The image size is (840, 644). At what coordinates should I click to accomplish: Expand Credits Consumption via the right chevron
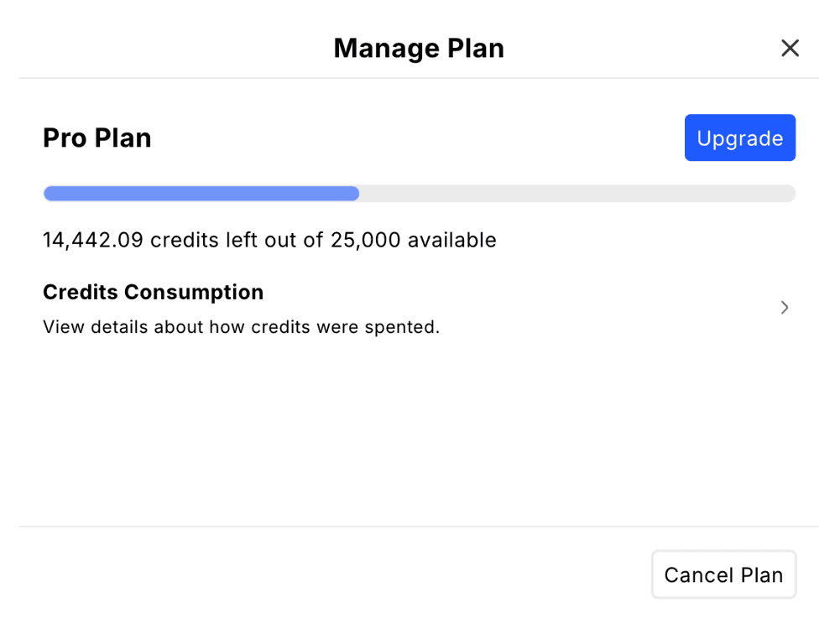click(x=785, y=307)
